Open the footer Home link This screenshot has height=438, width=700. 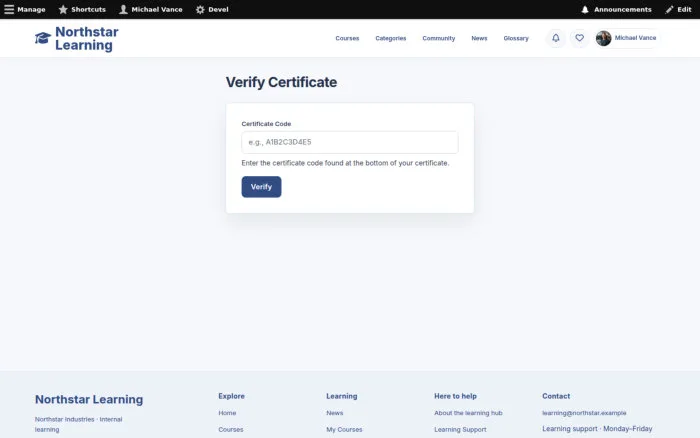pos(227,413)
